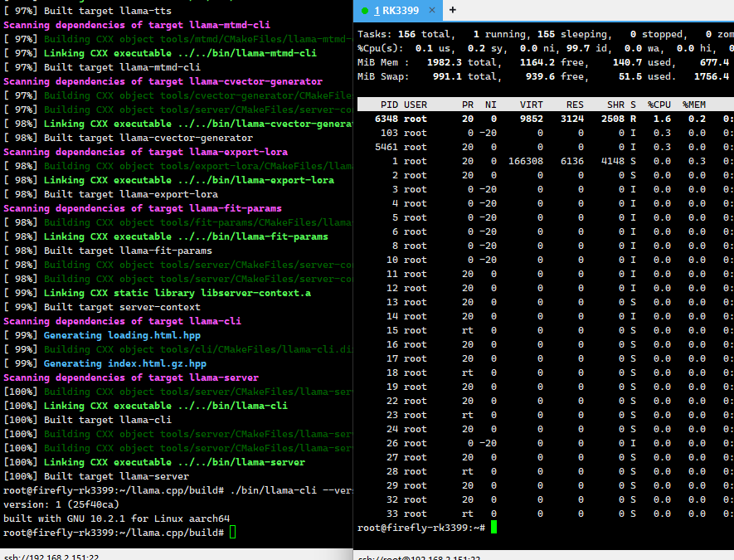Screen dimensions: 734x560
Task: Click PID 103 in the process list
Action: [390, 133]
